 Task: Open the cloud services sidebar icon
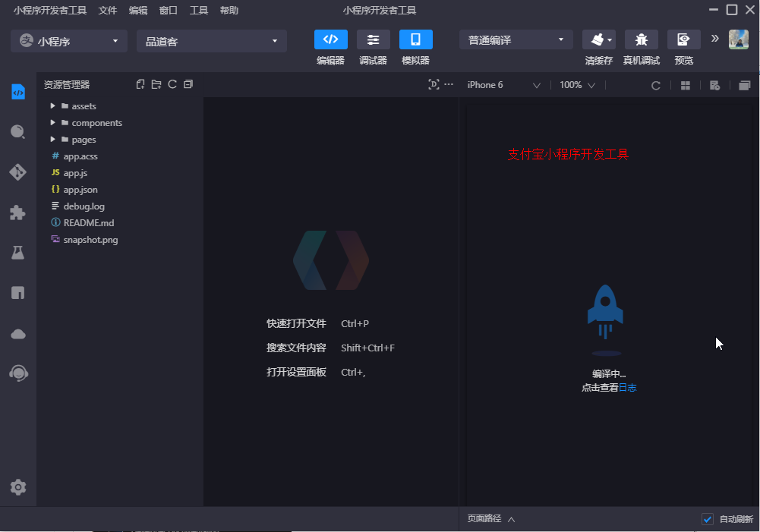pos(18,334)
